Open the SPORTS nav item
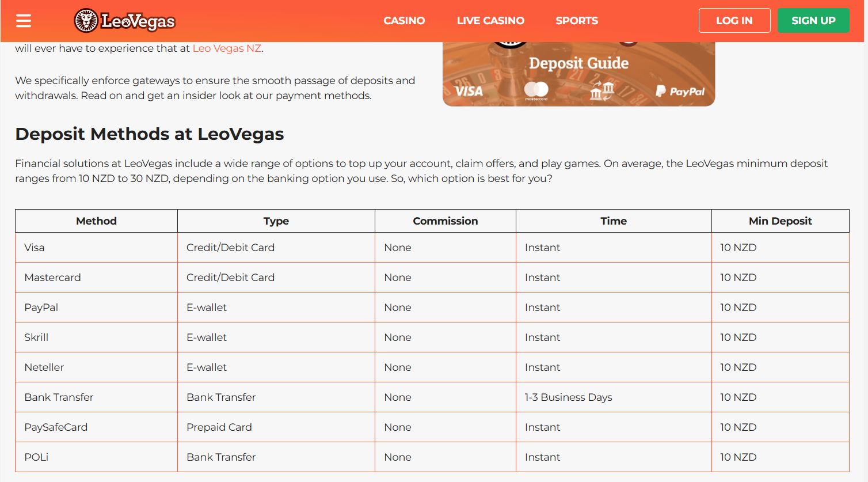868x482 pixels. (x=577, y=21)
